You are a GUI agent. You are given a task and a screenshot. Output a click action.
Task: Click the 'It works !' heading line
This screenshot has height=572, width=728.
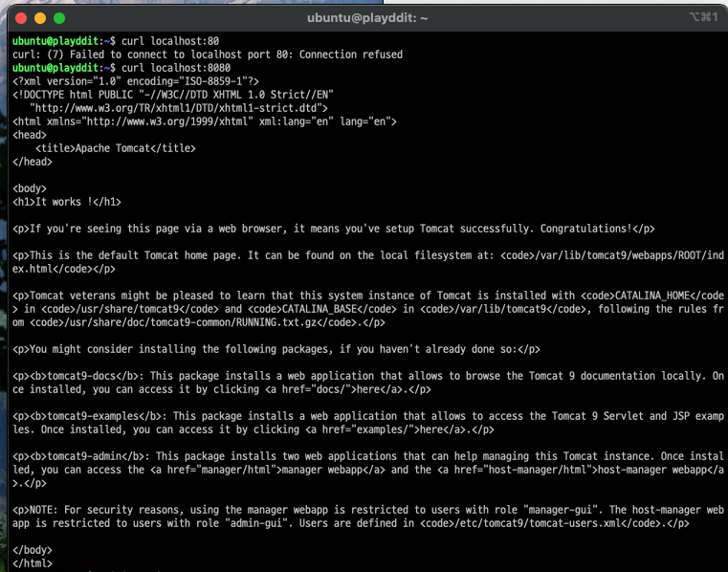67,202
